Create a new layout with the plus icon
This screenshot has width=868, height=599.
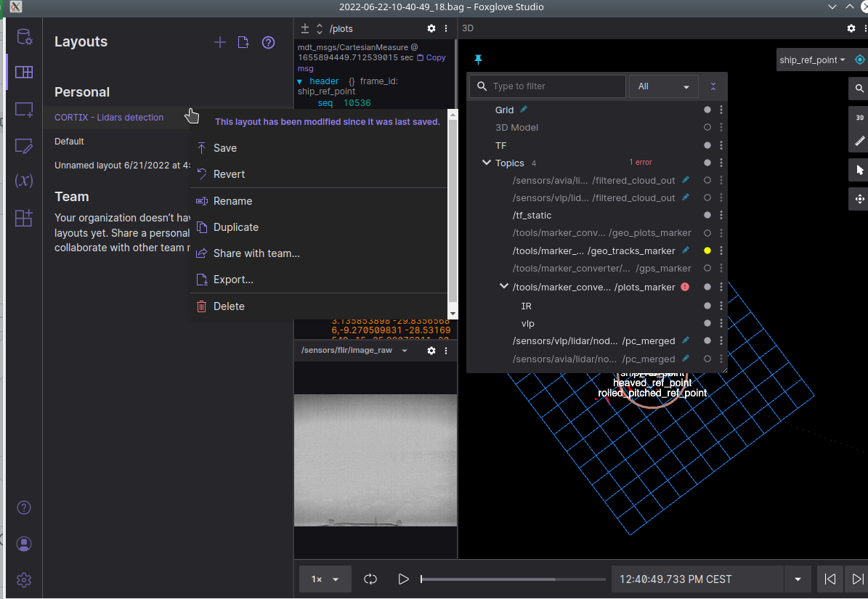point(220,43)
